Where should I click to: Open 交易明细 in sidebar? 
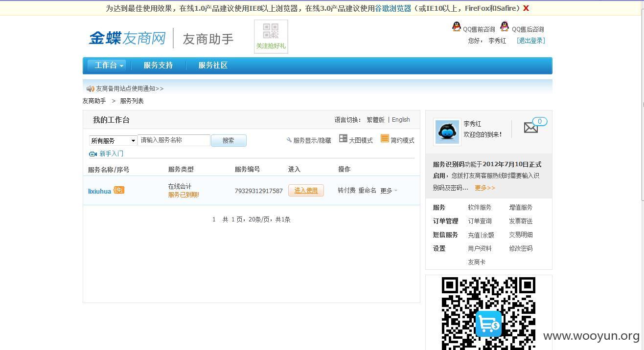(521, 235)
